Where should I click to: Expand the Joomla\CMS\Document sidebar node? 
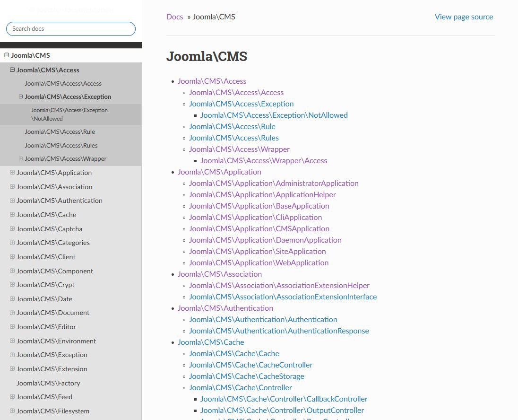(12, 313)
